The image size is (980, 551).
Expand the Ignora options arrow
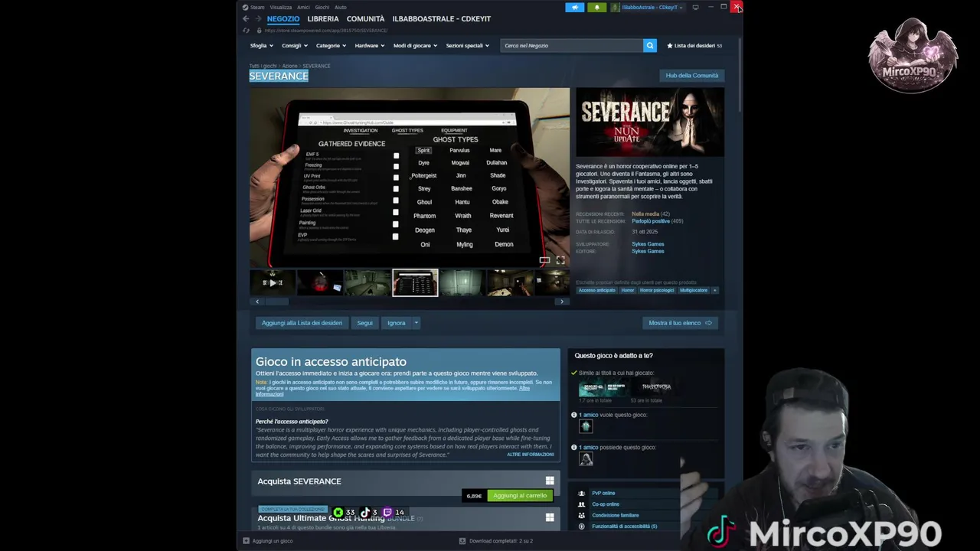416,323
